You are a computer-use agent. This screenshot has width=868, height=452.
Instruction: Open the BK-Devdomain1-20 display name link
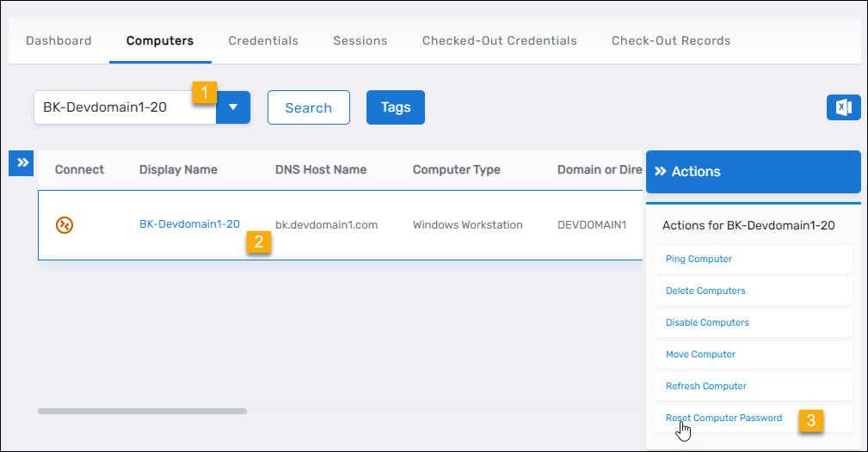[x=189, y=224]
